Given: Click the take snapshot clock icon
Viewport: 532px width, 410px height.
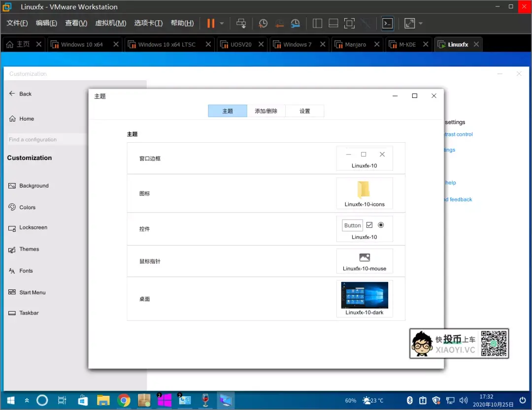Looking at the screenshot, I should tap(263, 23).
